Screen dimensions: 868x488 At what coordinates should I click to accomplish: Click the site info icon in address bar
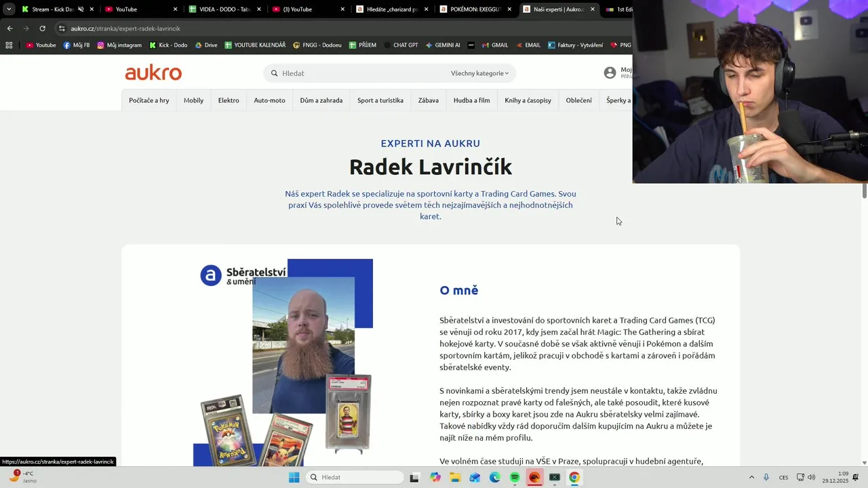pyautogui.click(x=62, y=28)
